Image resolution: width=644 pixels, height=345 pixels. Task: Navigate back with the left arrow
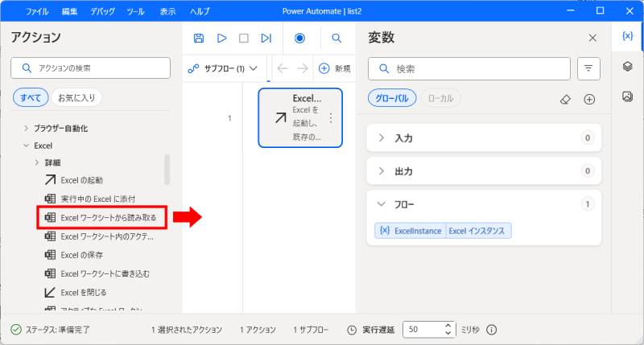[283, 68]
